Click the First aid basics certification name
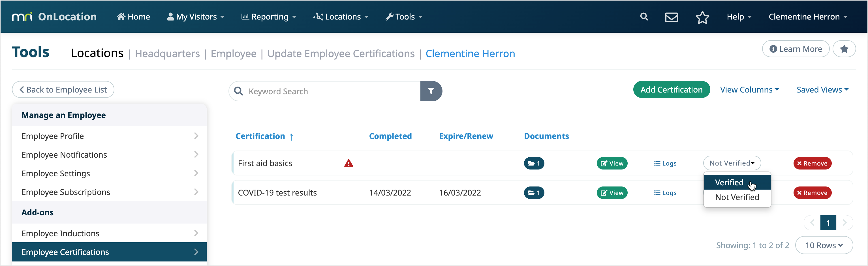The image size is (868, 266). point(265,163)
